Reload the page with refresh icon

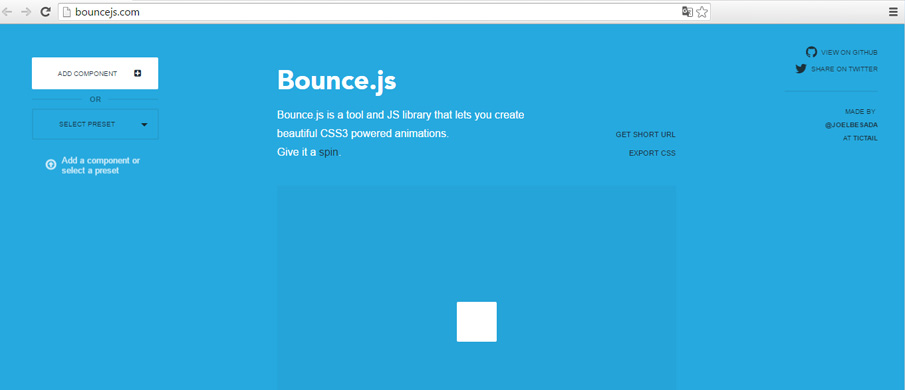point(45,12)
